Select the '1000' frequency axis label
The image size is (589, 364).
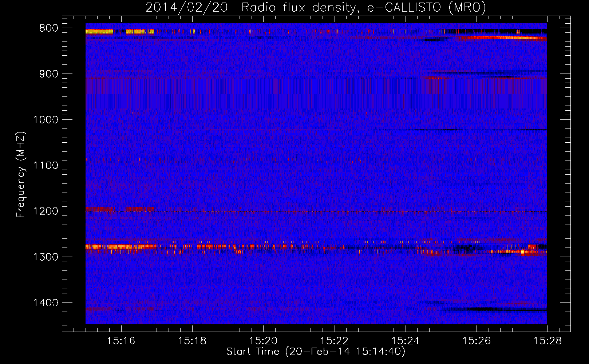(46, 120)
